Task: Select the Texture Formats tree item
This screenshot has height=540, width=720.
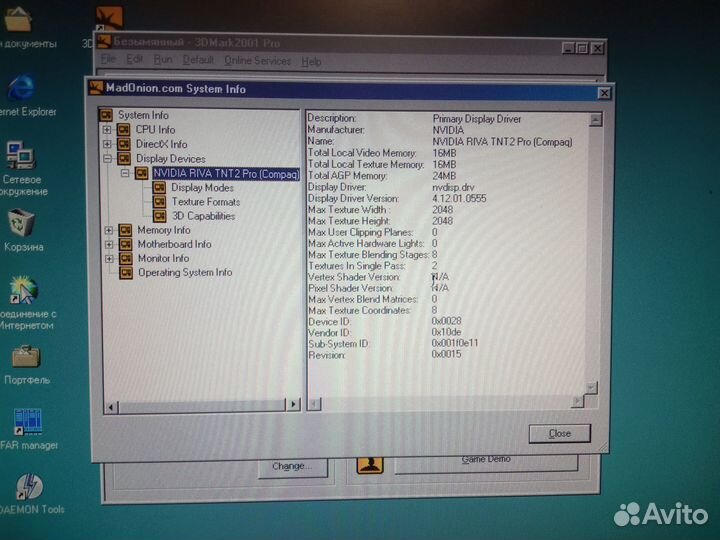Action: click(x=206, y=202)
